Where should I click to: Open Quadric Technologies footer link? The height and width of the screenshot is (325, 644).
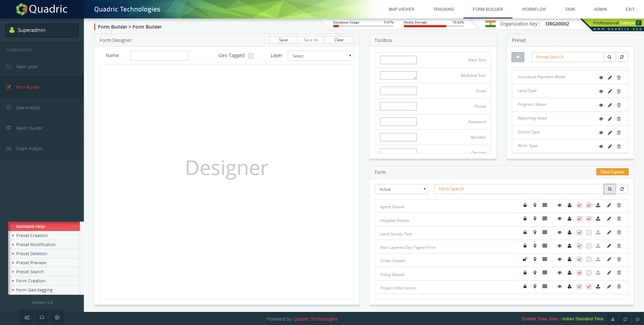(315, 319)
